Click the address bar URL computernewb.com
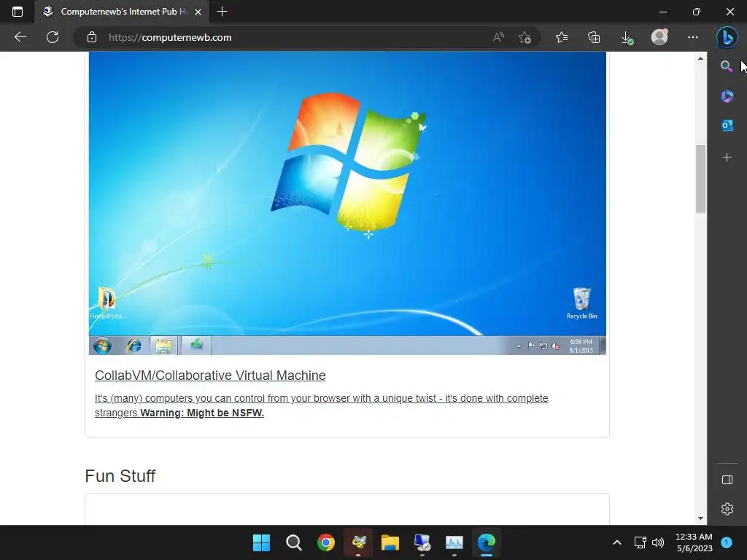Image resolution: width=747 pixels, height=560 pixels. coord(170,37)
